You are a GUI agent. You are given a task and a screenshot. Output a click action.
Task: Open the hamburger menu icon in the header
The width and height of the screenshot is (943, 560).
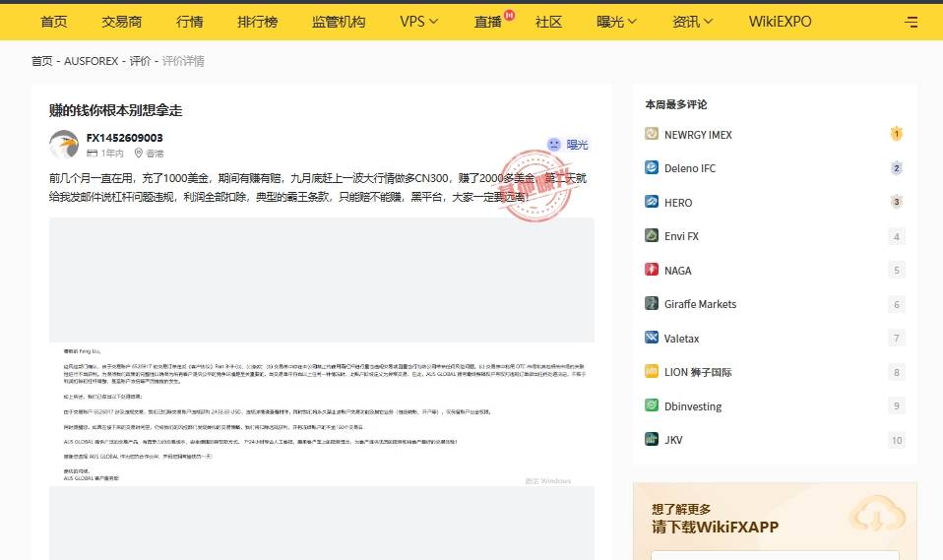point(912,22)
